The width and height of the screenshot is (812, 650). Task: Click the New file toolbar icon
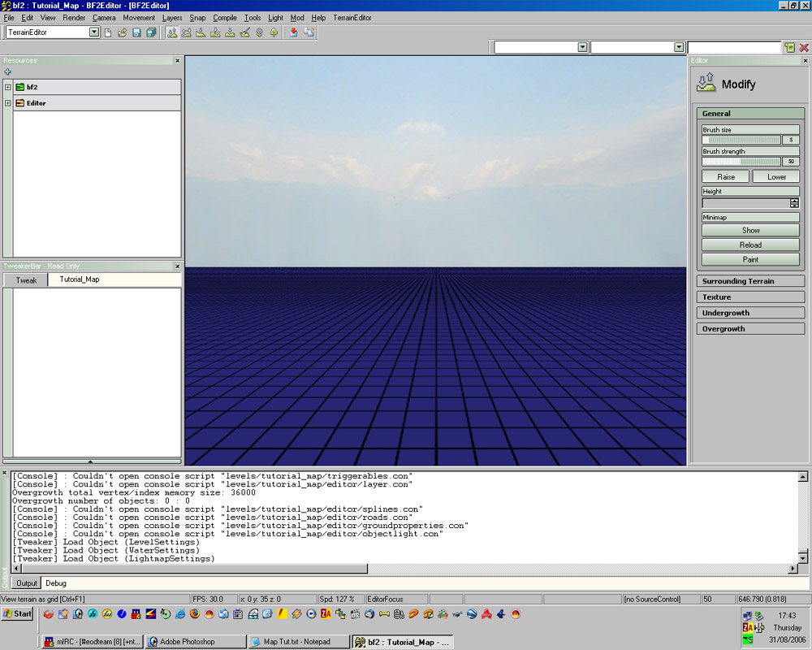(109, 32)
